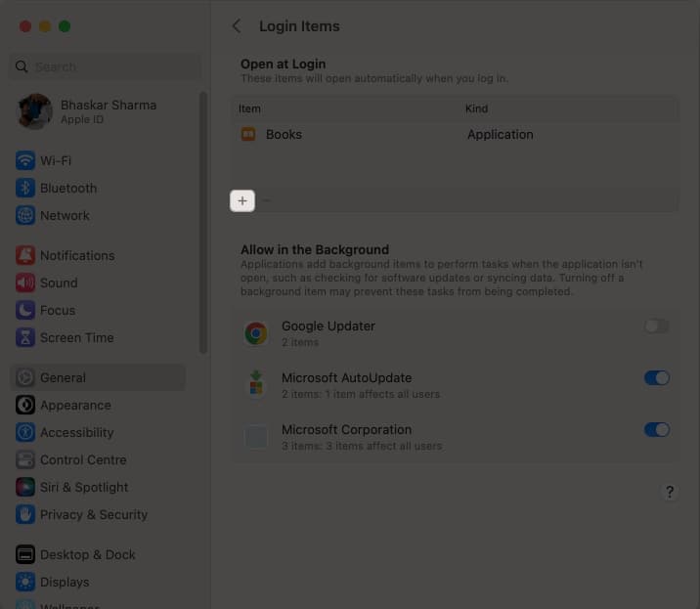Click the Siri & Spotlight icon

[25, 487]
